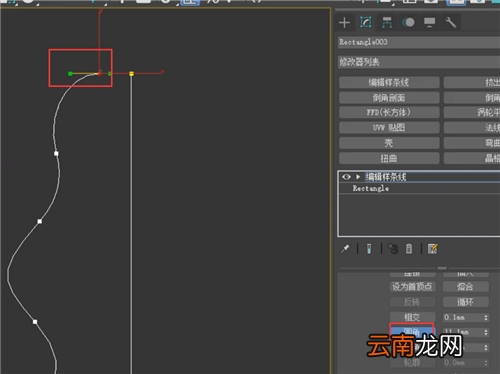Click spinner arrows beside 11.1mm field

486,332
